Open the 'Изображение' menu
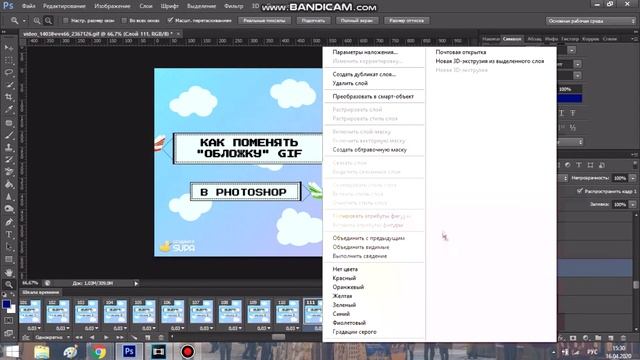The image size is (640, 360). coord(112,6)
